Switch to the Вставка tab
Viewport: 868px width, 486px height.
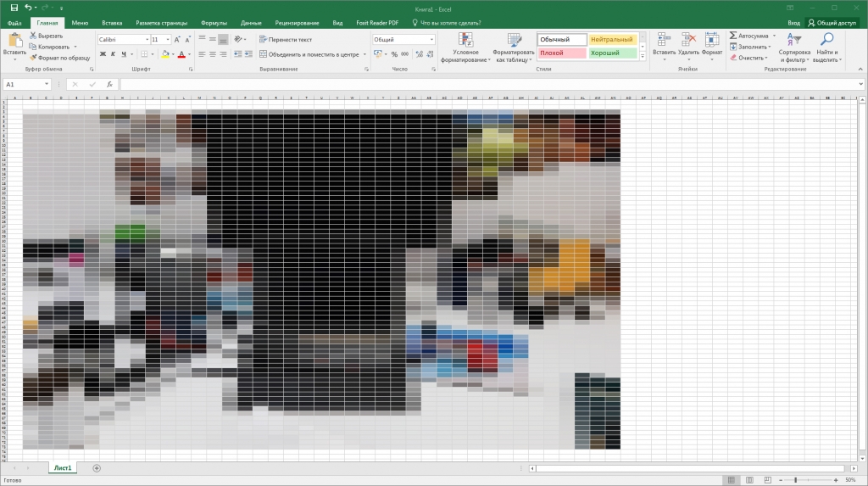(x=112, y=23)
